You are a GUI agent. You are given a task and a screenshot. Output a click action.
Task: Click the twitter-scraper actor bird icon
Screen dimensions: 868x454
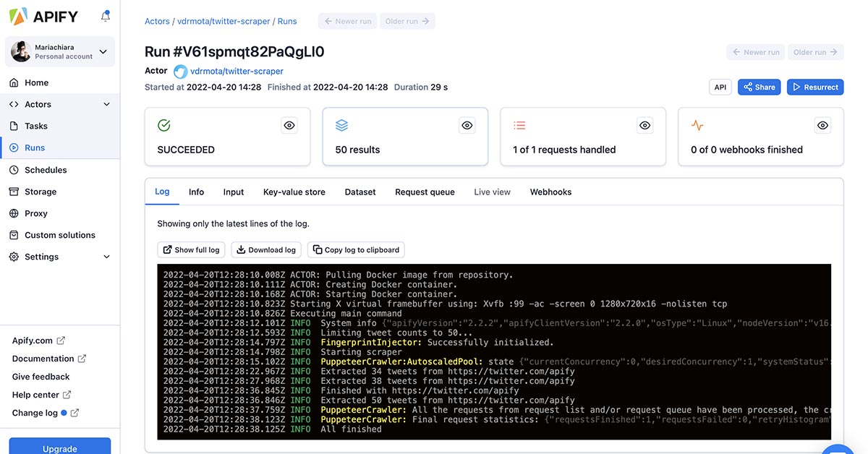(x=180, y=72)
